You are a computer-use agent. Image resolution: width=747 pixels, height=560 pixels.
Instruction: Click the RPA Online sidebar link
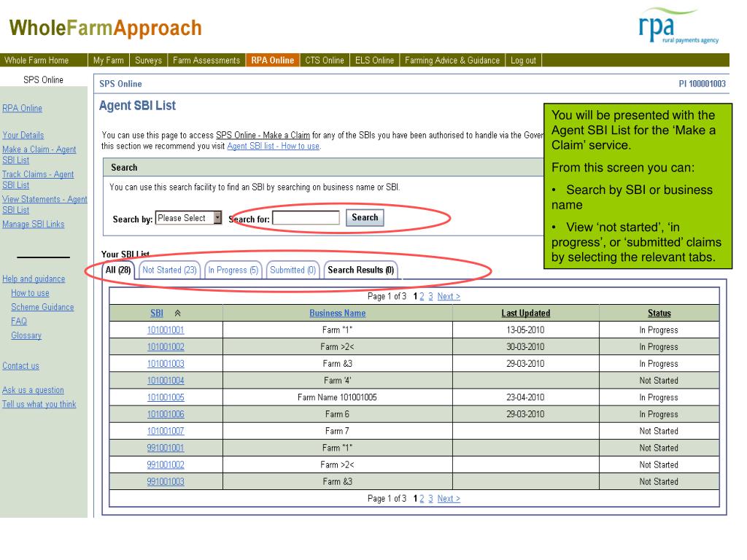[x=23, y=108]
